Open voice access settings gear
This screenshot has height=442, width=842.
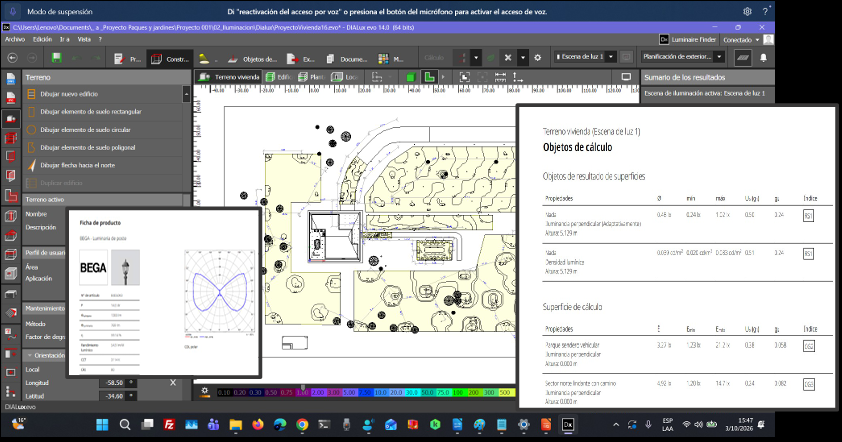747,11
